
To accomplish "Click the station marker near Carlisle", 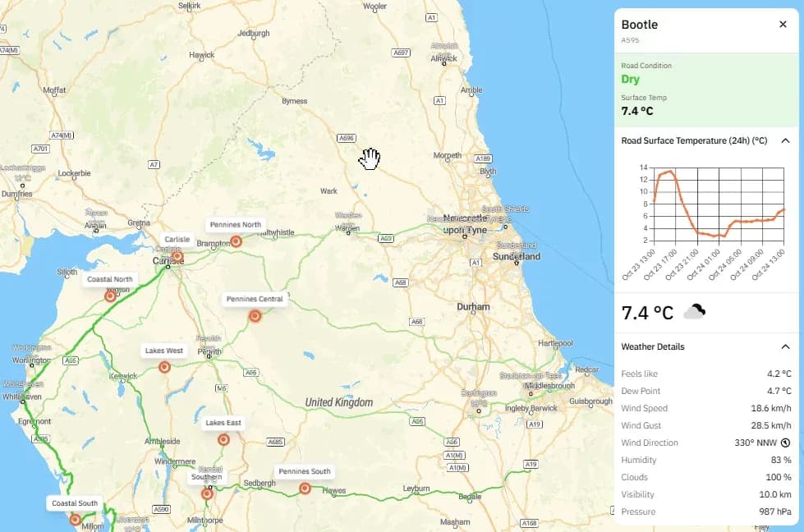I will click(176, 256).
